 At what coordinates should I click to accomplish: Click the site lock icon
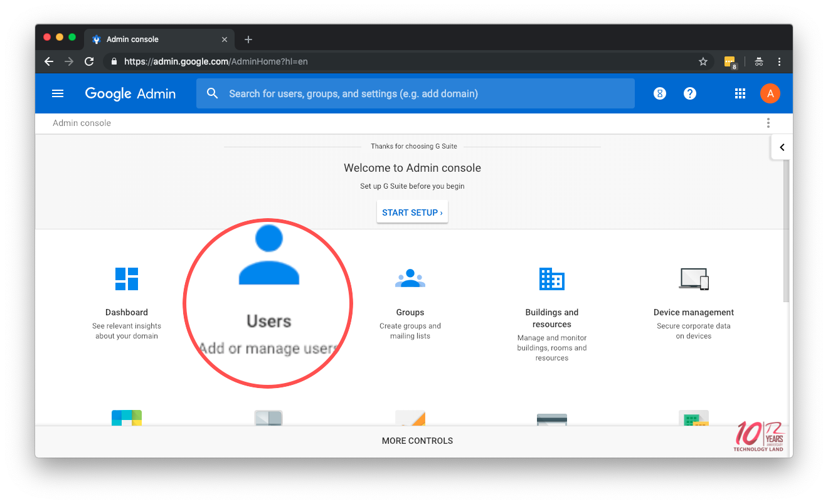tap(114, 61)
